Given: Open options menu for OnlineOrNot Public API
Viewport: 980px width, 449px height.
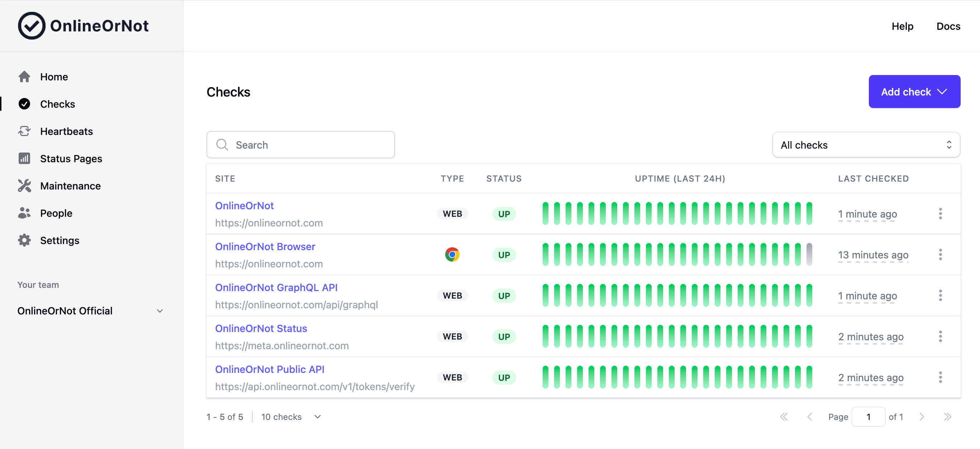Looking at the screenshot, I should pos(941,377).
